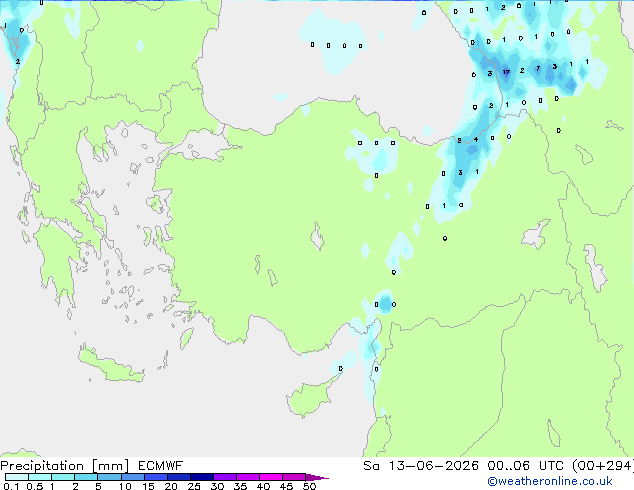Click the (00+294) forecast hour text

pyautogui.click(x=603, y=466)
